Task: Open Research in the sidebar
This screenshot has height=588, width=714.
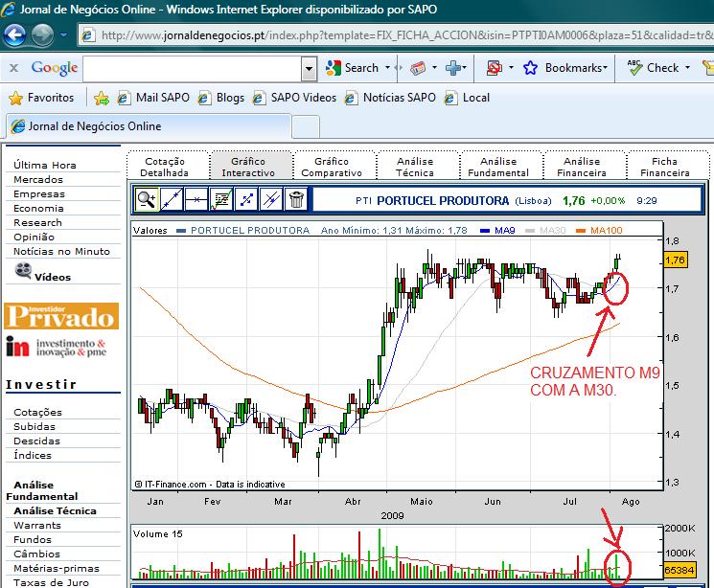Action: 37,222
